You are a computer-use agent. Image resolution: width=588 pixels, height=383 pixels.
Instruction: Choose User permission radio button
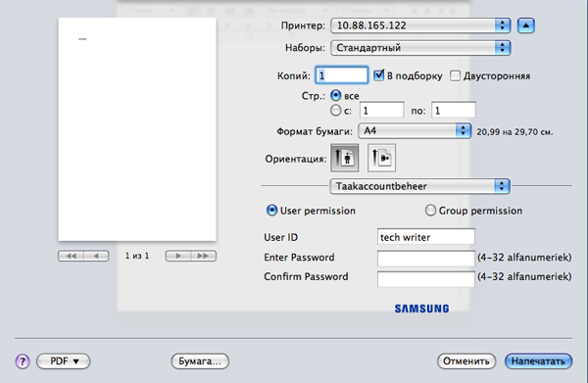271,211
